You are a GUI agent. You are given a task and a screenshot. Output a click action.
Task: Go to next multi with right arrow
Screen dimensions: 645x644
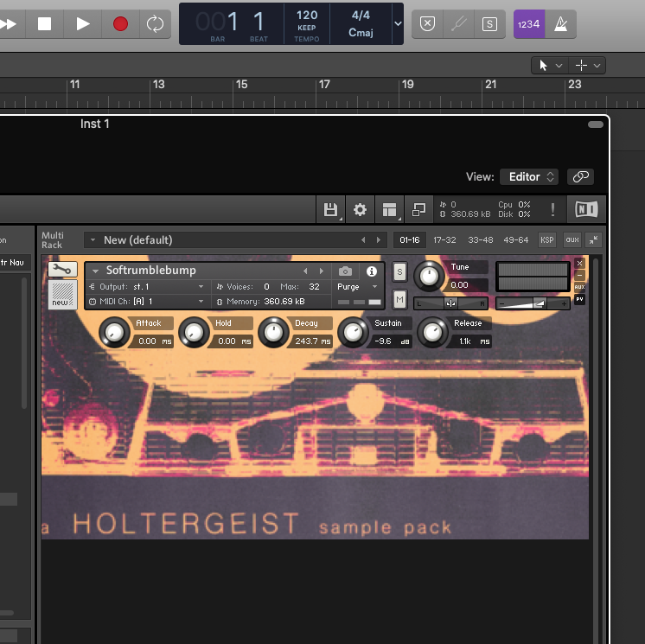379,239
